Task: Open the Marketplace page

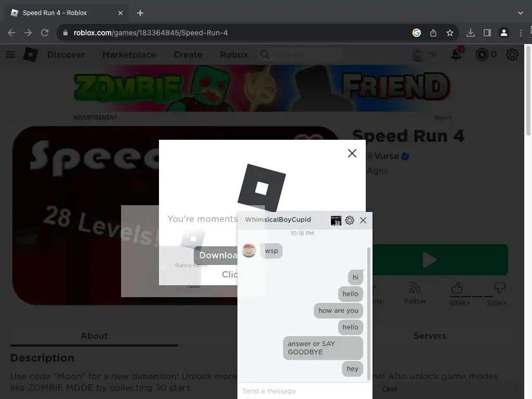Action: (129, 55)
